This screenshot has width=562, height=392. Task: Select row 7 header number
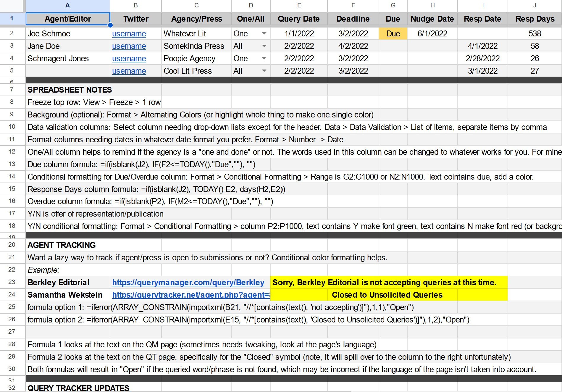tap(12, 89)
